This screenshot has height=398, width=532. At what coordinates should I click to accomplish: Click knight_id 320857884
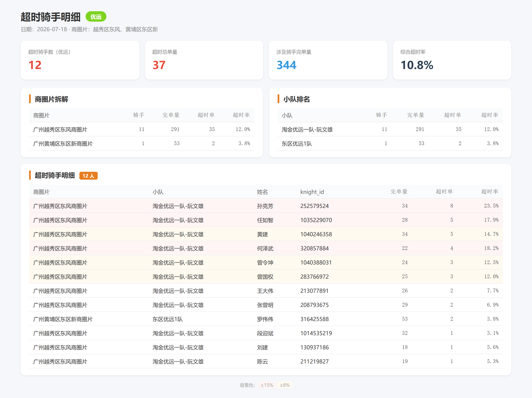click(x=314, y=248)
